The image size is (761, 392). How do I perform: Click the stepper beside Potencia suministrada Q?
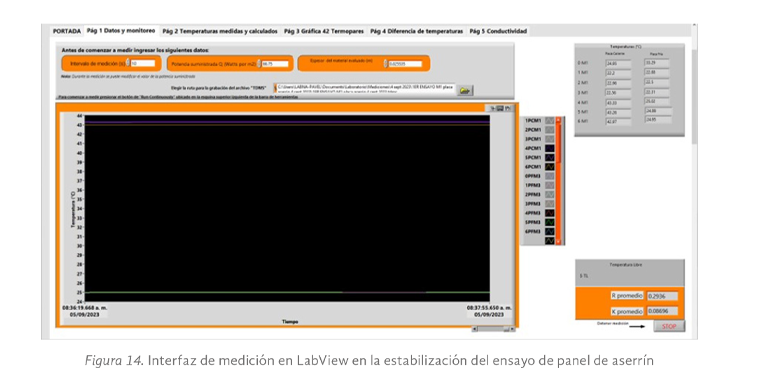pos(259,64)
